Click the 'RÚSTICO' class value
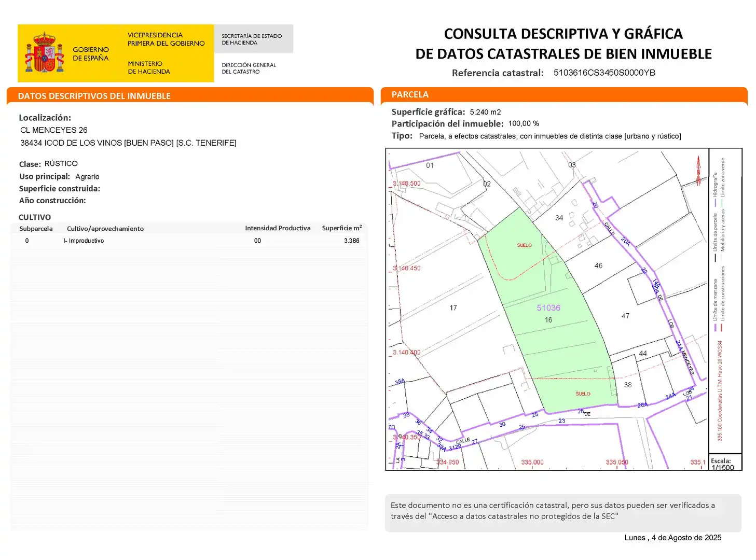 61,163
